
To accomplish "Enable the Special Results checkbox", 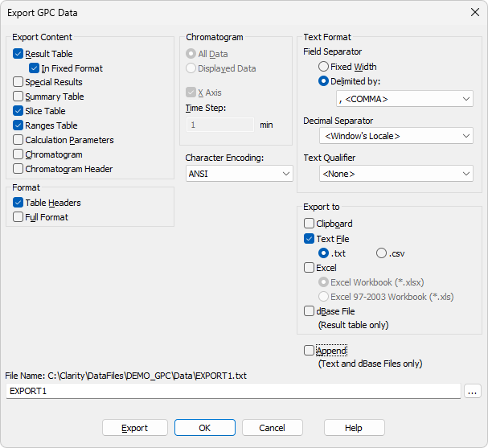I will pyautogui.click(x=18, y=82).
